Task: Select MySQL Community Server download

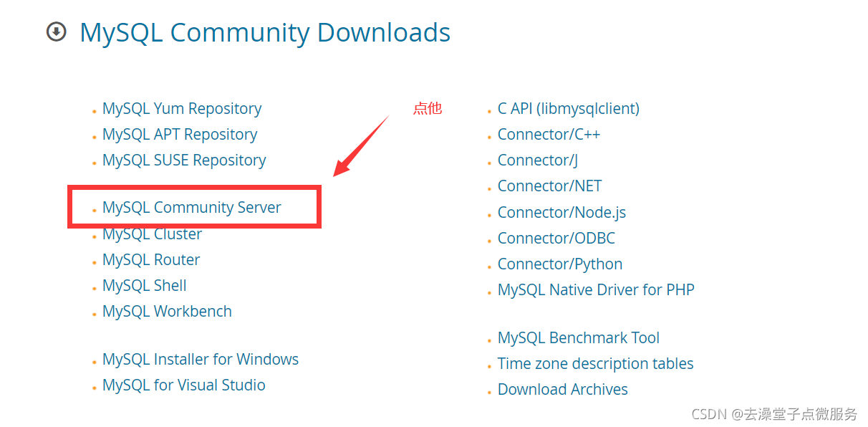Action: [192, 208]
